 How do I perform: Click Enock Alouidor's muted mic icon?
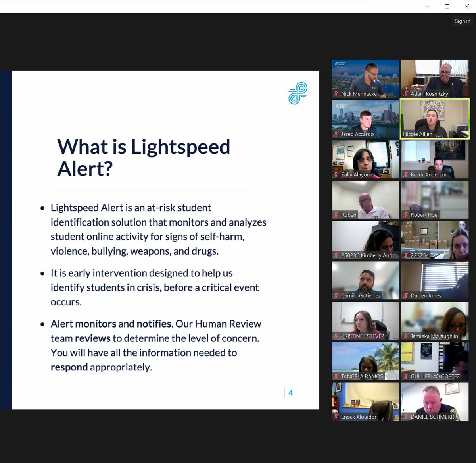coord(336,417)
